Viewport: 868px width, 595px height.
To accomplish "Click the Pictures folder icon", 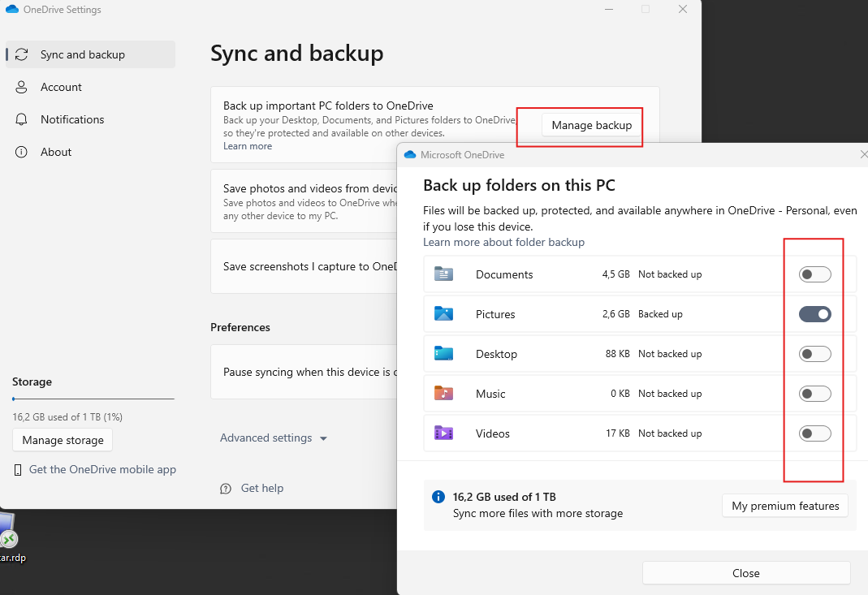I will [443, 314].
